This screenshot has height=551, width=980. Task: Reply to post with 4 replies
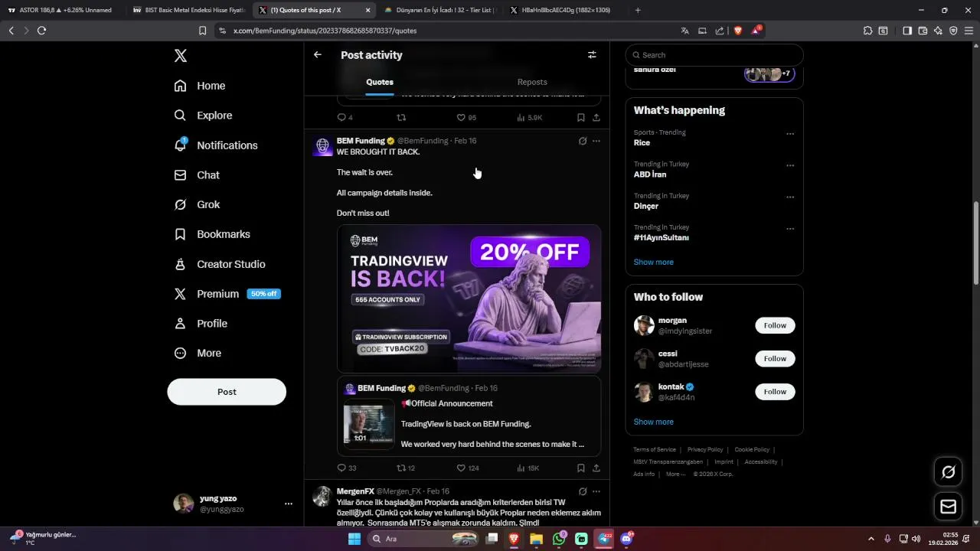pos(345,118)
